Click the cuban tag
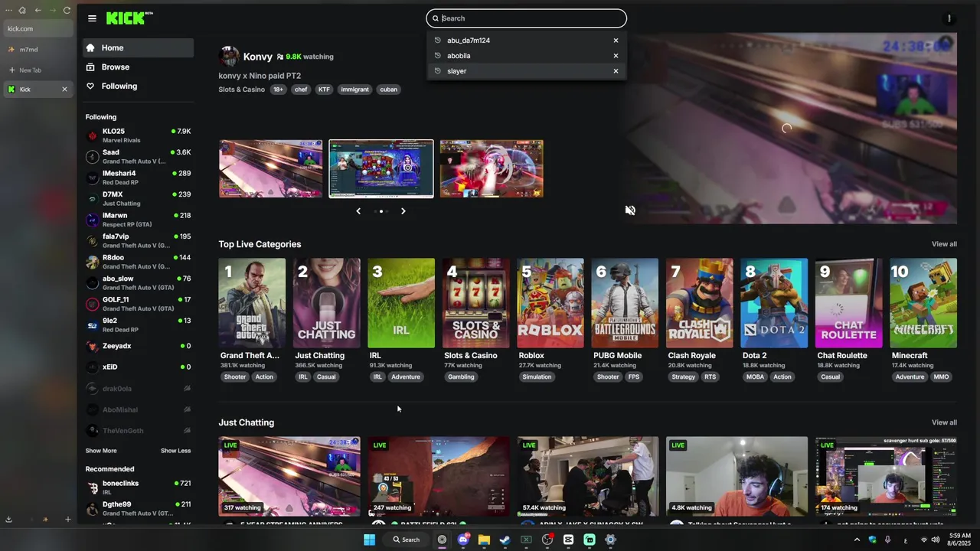Viewport: 980px width, 551px height. 389,90
